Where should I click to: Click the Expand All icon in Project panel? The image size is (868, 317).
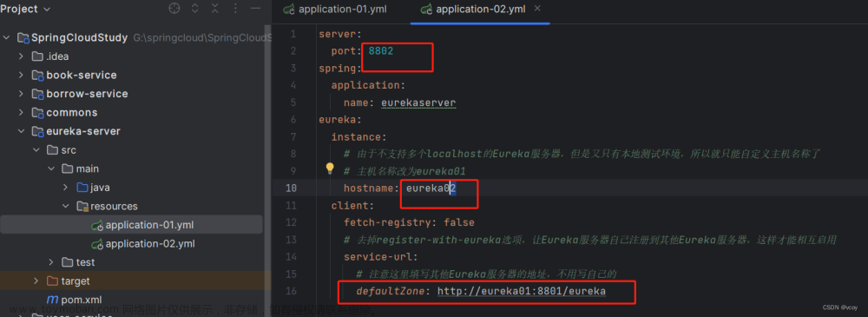click(x=194, y=9)
